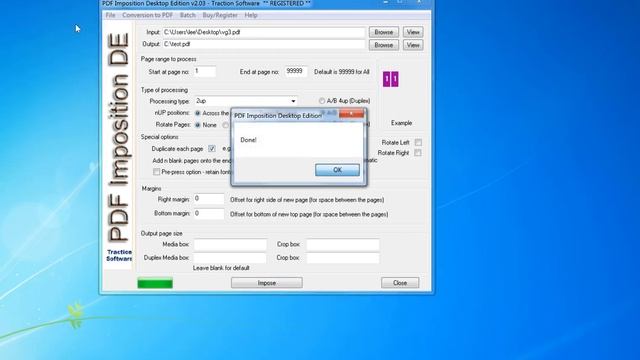This screenshot has width=640, height=360.
Task: Click the 'Example' label
Action: pyautogui.click(x=401, y=123)
